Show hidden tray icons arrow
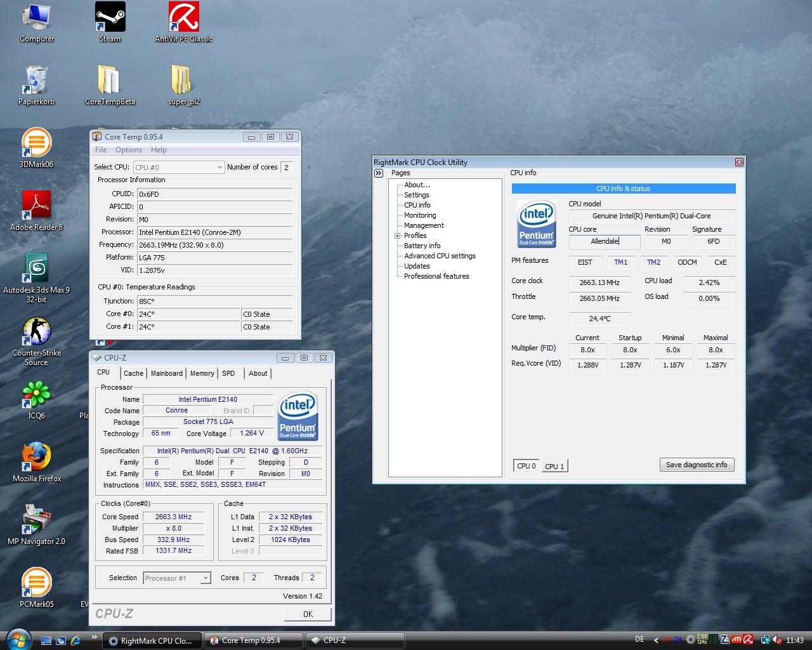 (x=656, y=640)
